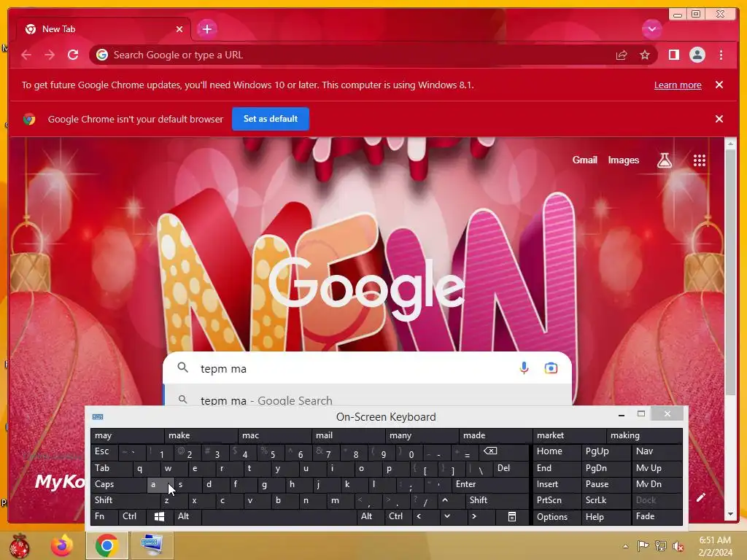Toggle the Fn key

104,517
